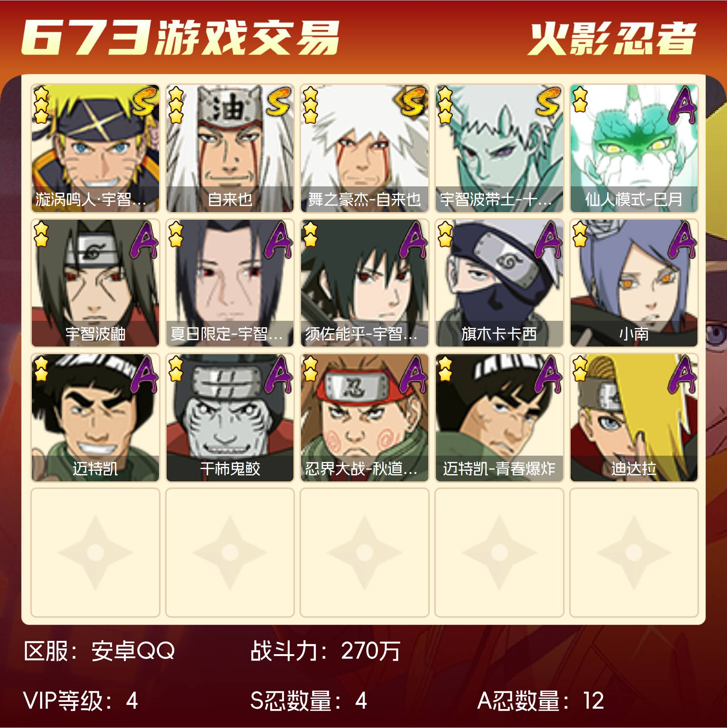The height and width of the screenshot is (728, 727).
Task: Select the 迪达拉 character portrait
Action: click(x=634, y=418)
